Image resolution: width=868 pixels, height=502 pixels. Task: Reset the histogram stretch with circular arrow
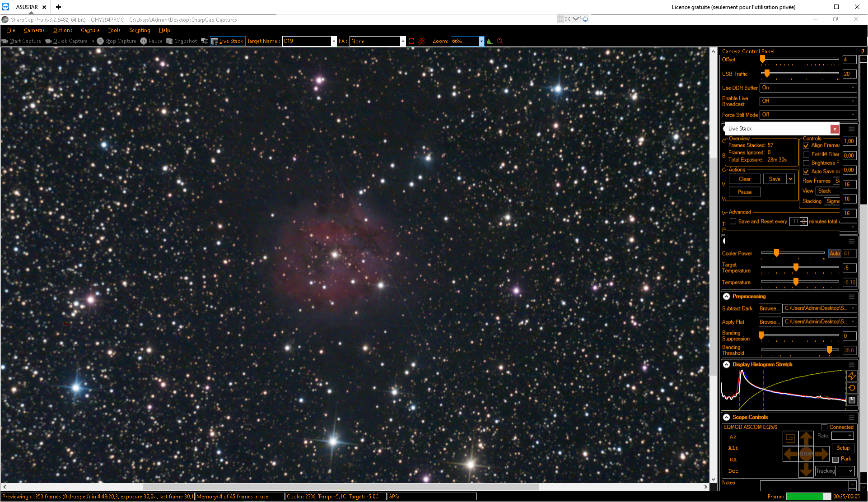(x=852, y=388)
